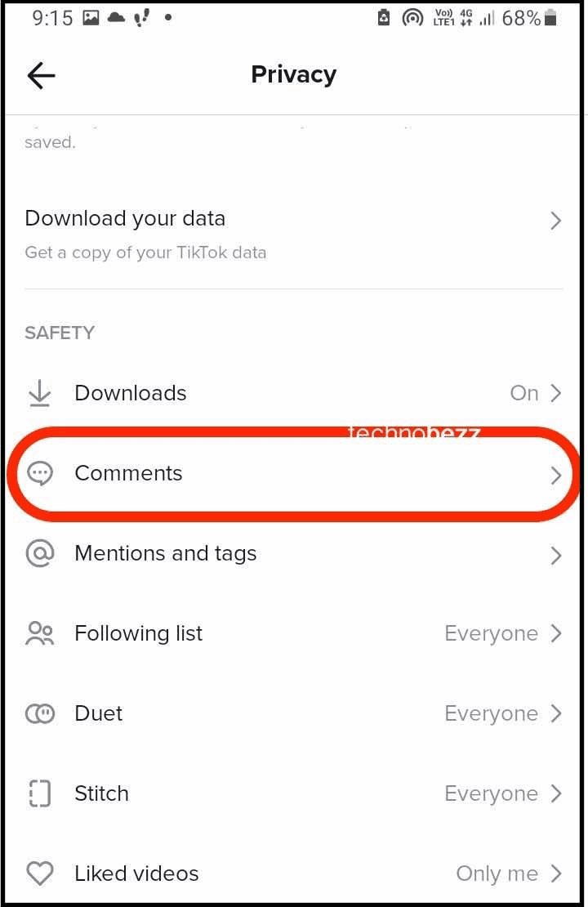
Task: Tap the back arrow icon
Action: coord(41,75)
